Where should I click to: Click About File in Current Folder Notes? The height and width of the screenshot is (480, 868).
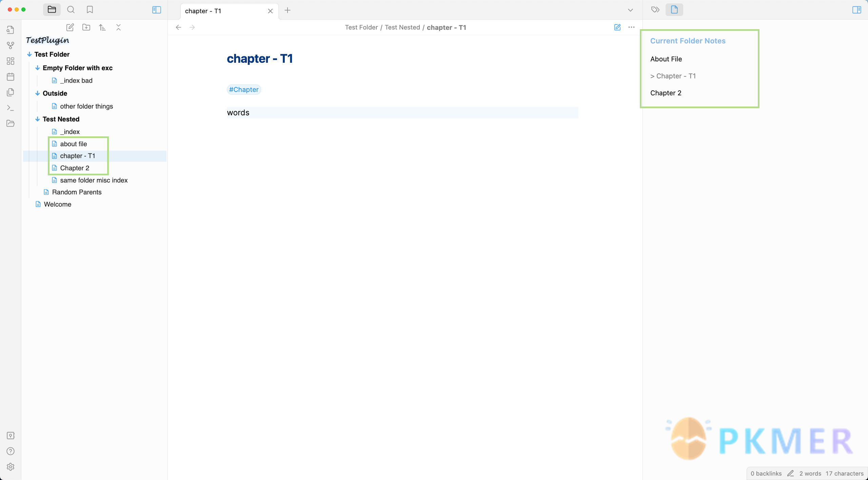coord(666,59)
